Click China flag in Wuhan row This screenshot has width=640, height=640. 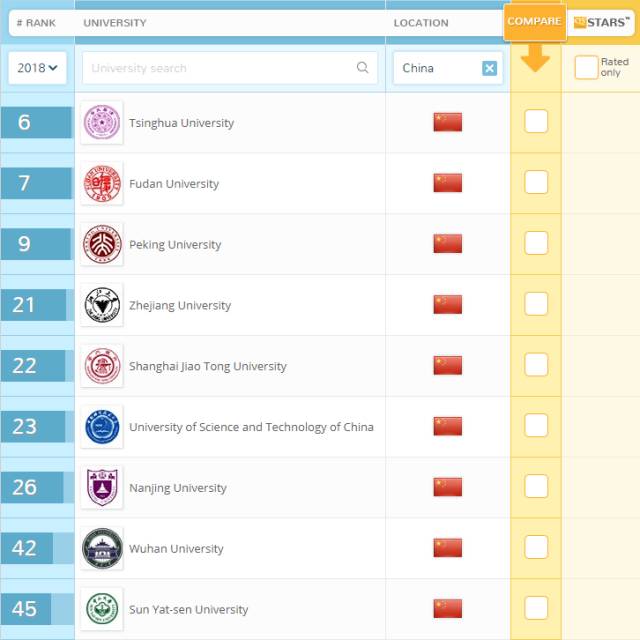pos(448,548)
